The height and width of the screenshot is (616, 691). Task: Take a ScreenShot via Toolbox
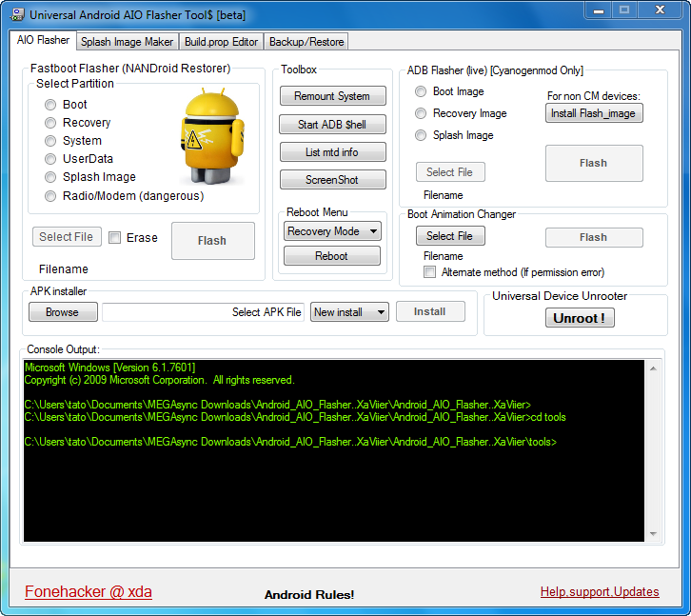click(333, 179)
